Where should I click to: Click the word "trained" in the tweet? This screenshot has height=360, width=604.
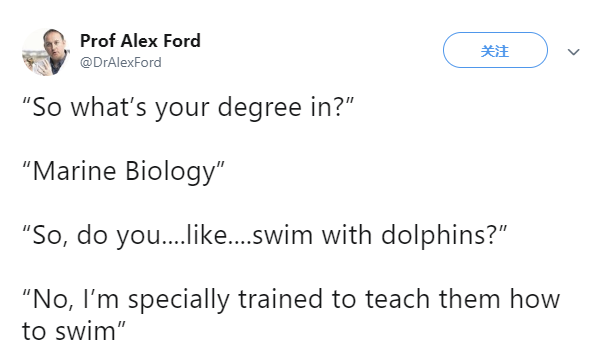280,299
